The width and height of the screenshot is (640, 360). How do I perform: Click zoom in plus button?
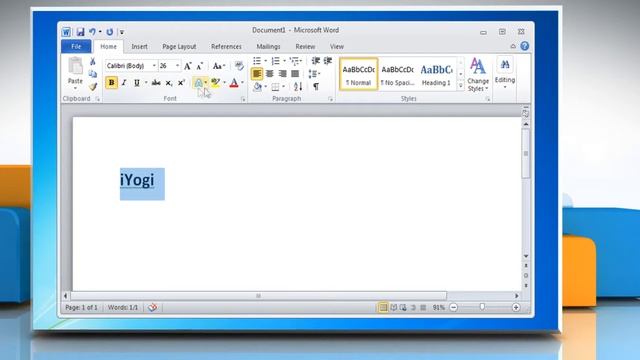point(516,307)
